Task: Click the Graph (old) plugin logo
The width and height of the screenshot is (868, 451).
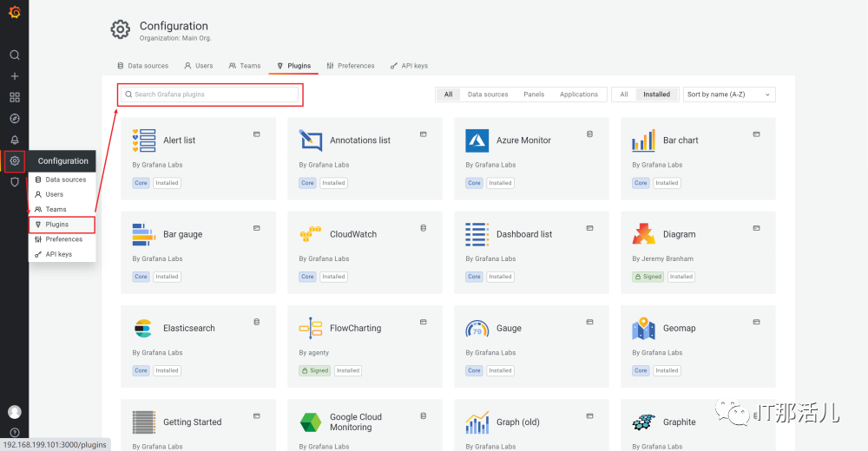Action: coord(477,422)
